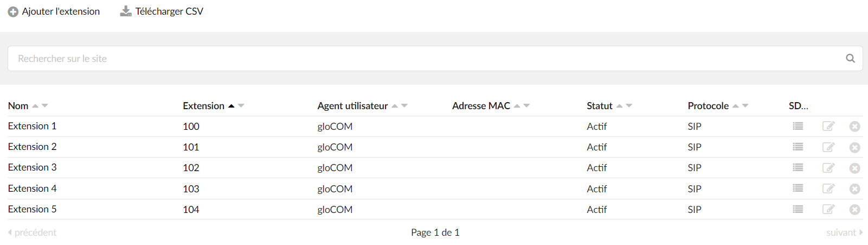Edit Extension 2 with the pencil icon

[828, 147]
